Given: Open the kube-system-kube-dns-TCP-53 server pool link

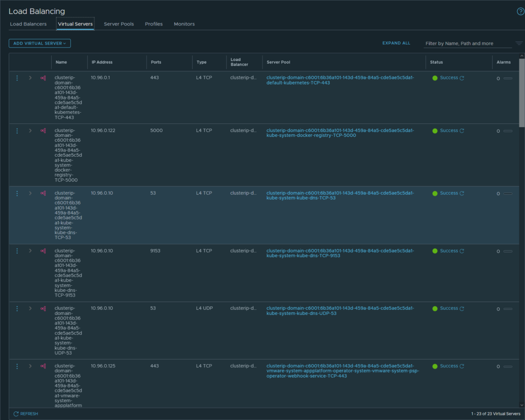Looking at the screenshot, I should (x=340, y=196).
